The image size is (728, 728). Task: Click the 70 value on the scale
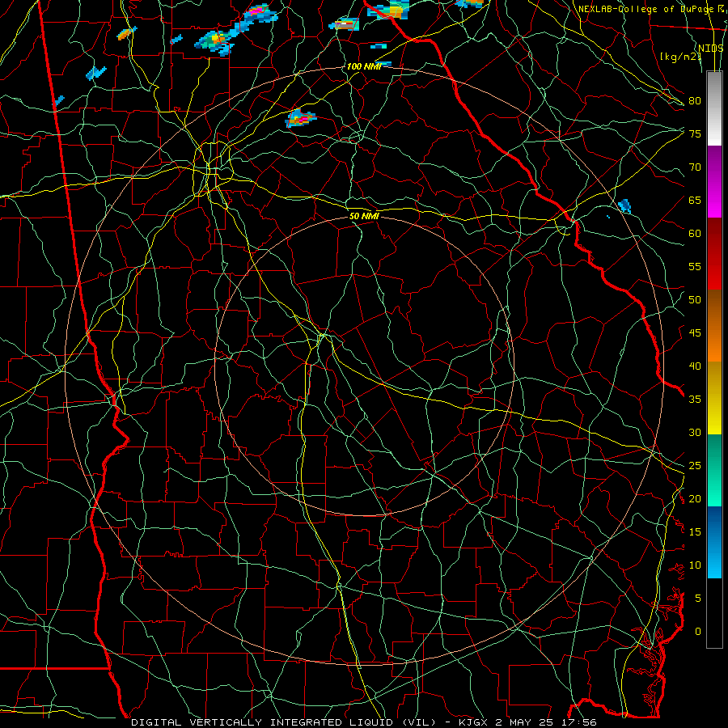coord(695,167)
